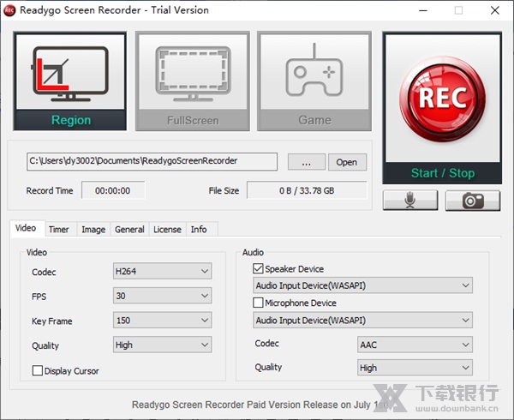Click the microphone button
The image size is (514, 420).
pyautogui.click(x=410, y=200)
